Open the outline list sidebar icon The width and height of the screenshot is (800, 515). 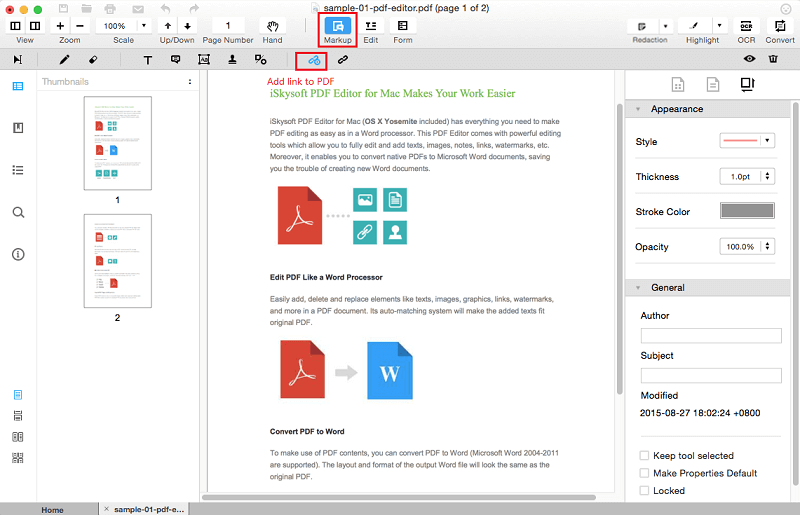click(18, 170)
